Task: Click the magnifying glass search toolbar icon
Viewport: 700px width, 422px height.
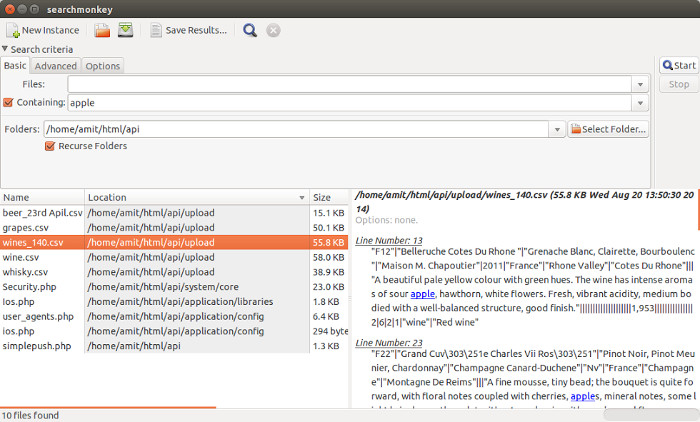Action: (x=250, y=30)
